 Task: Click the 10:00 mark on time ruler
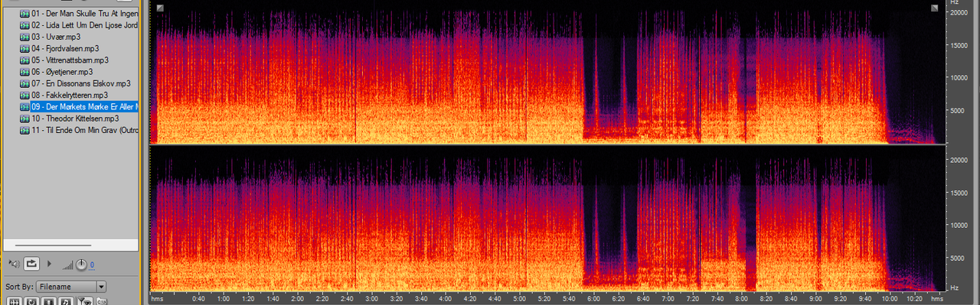coord(890,299)
